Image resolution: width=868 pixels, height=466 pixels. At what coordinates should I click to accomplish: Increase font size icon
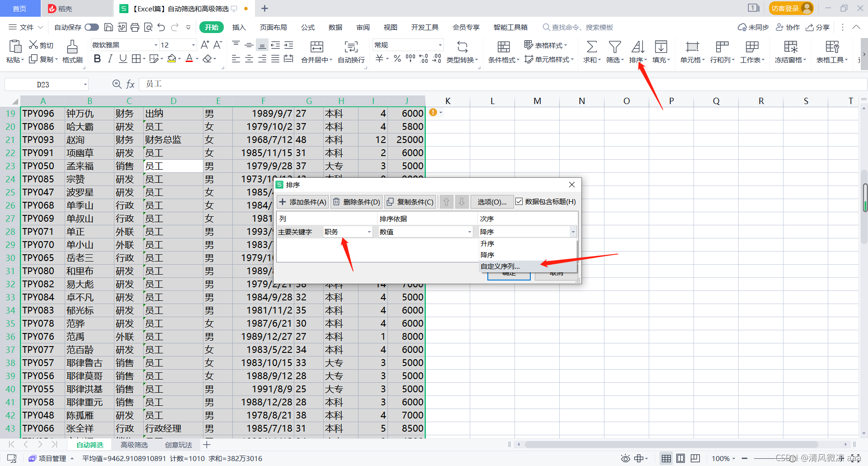205,45
